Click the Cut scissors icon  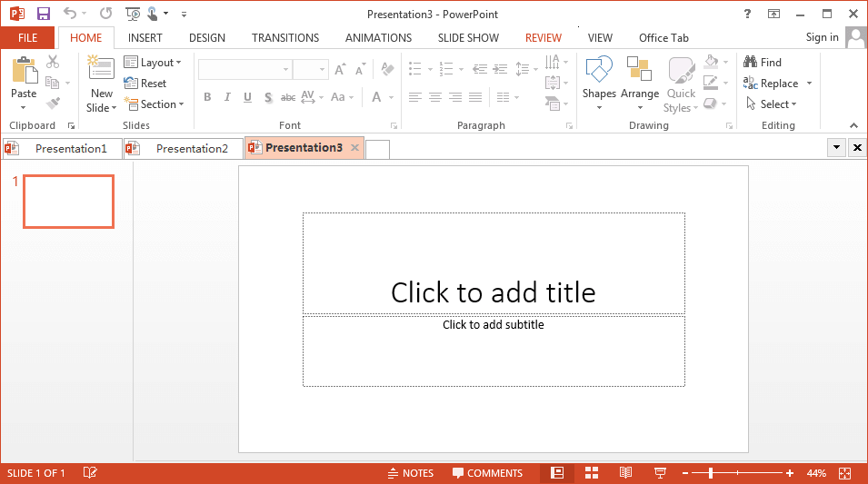(53, 62)
